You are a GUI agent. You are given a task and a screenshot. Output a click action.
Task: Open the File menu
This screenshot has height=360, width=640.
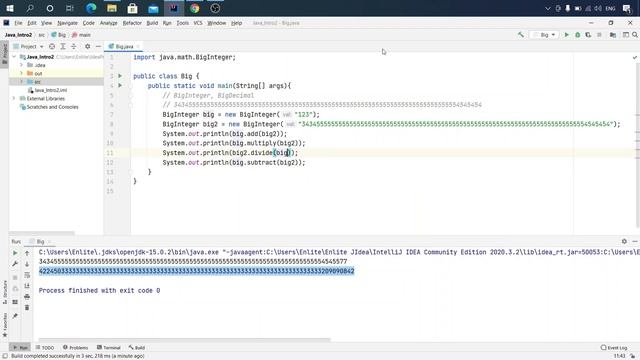point(18,23)
